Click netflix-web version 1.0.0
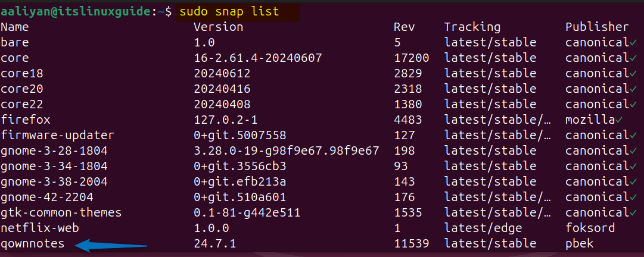 tap(211, 228)
